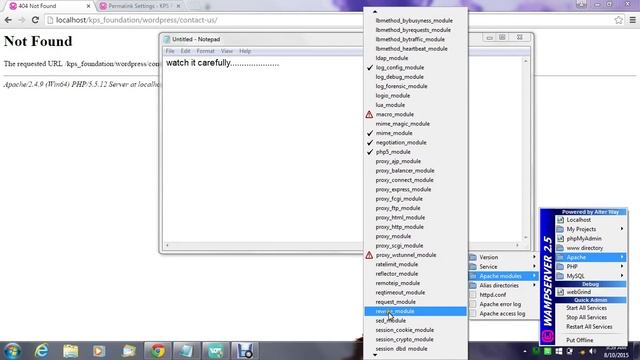640x360 pixels.
Task: Expand the PHP submenu
Action: click(591, 267)
